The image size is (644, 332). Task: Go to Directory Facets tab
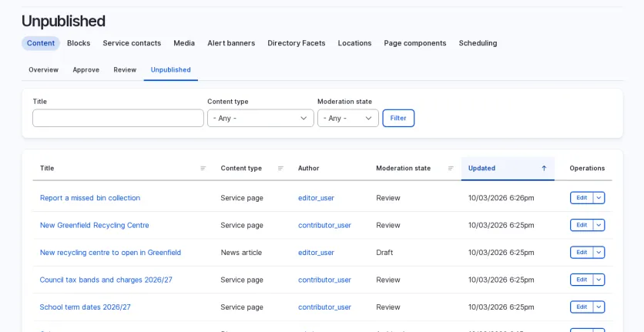point(297,43)
